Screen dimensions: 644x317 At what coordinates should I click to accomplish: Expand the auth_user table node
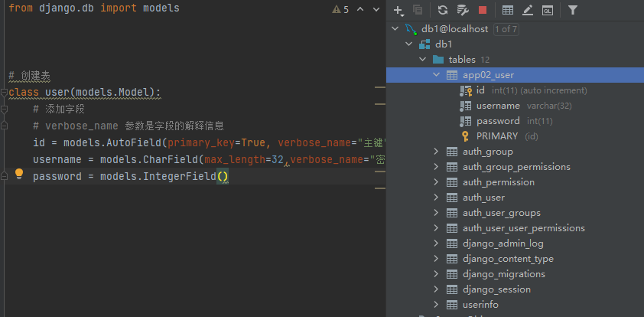coord(436,198)
